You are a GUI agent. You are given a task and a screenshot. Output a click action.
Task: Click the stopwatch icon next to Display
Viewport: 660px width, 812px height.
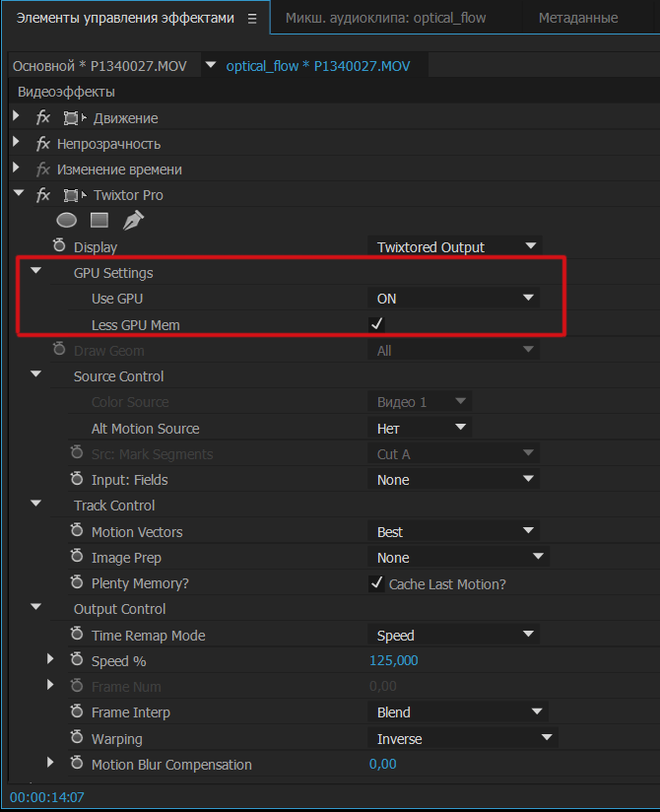pos(59,246)
